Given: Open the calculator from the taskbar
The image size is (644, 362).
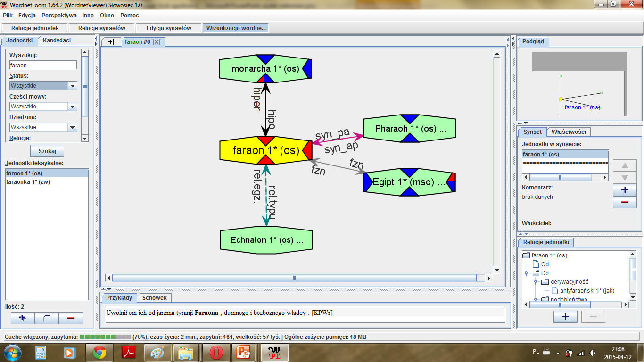Looking at the screenshot, I should tap(40, 352).
